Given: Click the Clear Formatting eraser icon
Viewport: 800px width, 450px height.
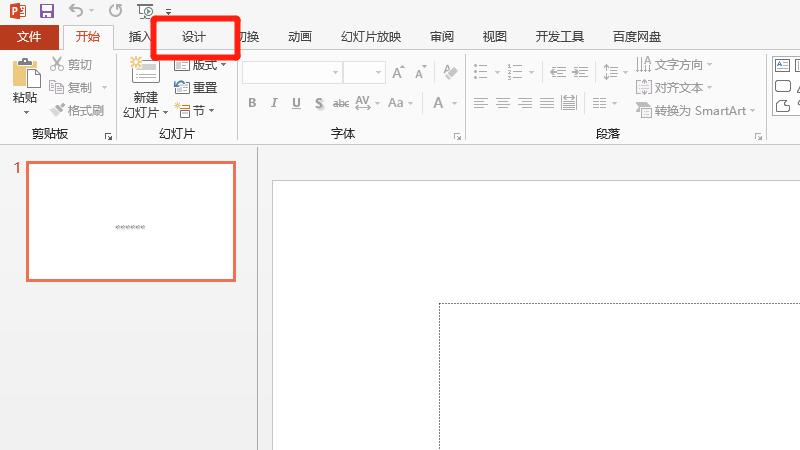Looking at the screenshot, I should coord(450,72).
